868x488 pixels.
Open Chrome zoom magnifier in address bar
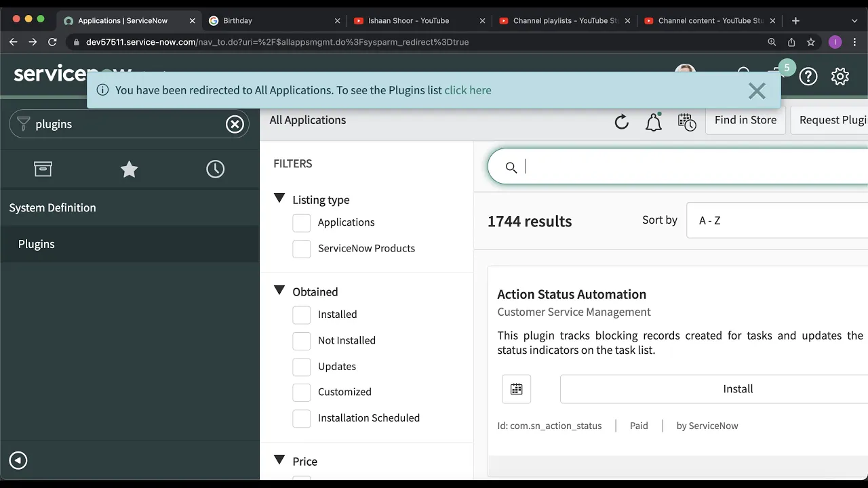pos(772,42)
